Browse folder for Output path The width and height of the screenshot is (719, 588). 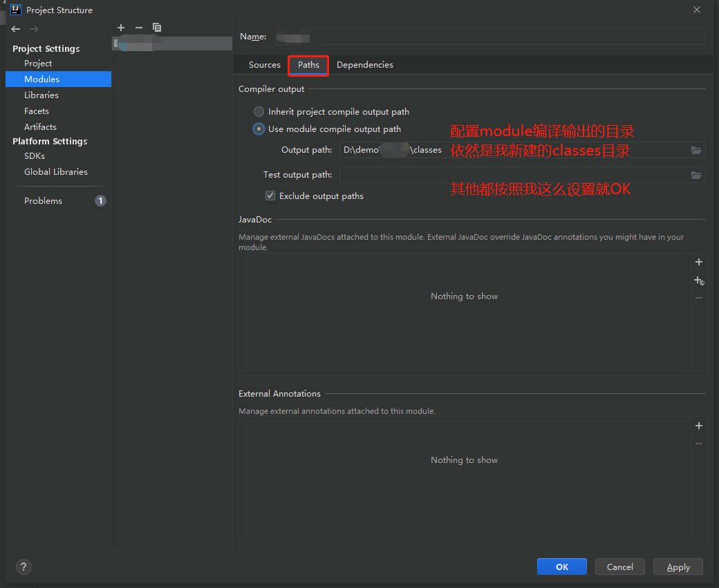[x=696, y=151]
